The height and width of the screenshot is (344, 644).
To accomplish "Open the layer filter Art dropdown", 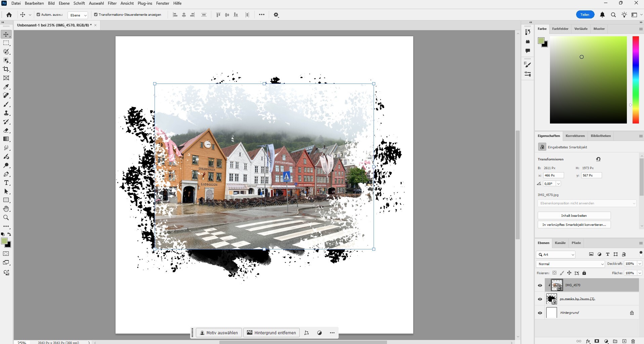I will (556, 254).
